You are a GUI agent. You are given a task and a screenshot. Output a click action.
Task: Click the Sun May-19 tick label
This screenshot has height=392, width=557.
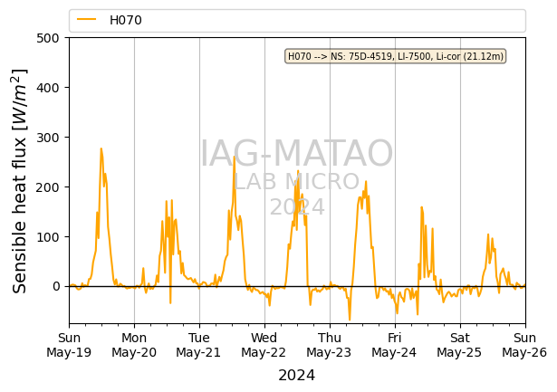click(x=69, y=345)
